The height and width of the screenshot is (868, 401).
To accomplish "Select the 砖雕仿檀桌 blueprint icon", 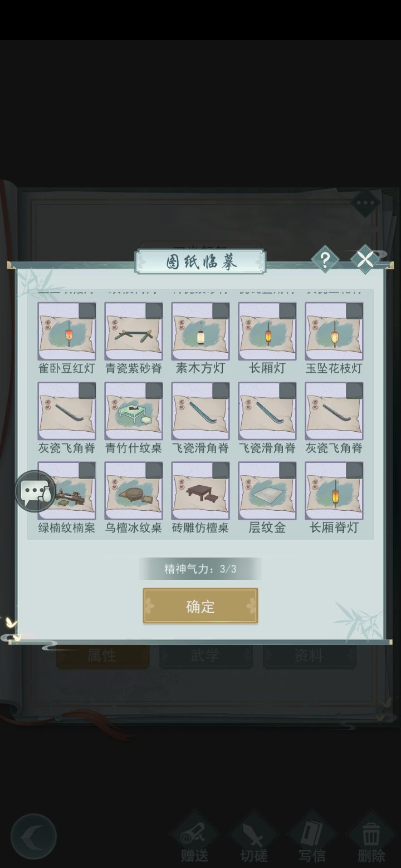I will pos(200,490).
